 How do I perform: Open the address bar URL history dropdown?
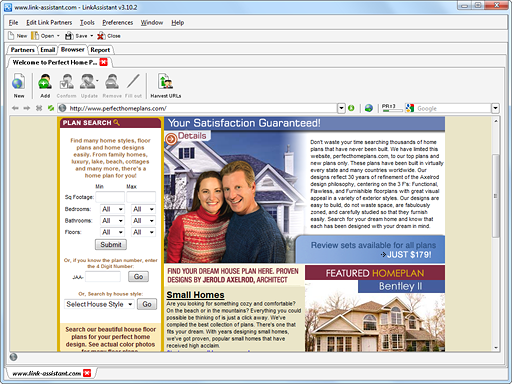[x=341, y=108]
